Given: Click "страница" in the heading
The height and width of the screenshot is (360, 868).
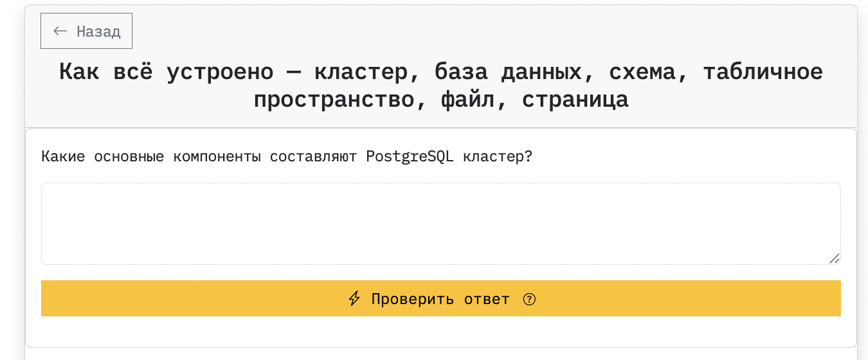Looking at the screenshot, I should coord(575,100).
